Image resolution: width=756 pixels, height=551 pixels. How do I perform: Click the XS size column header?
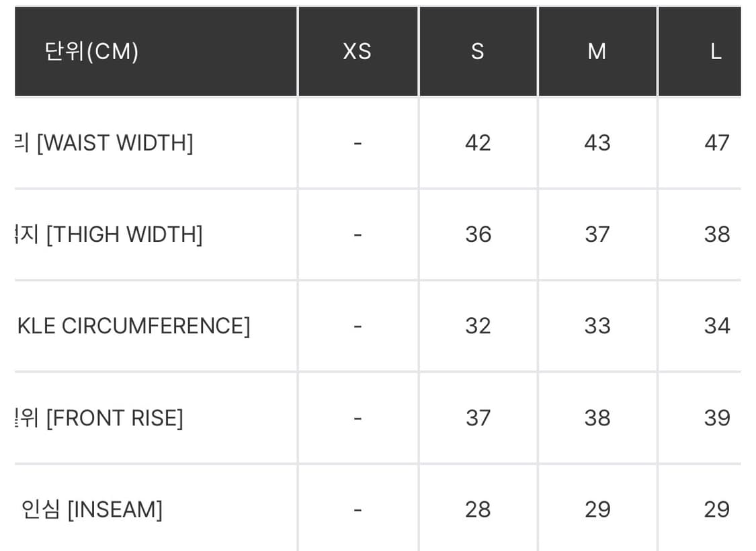357,52
